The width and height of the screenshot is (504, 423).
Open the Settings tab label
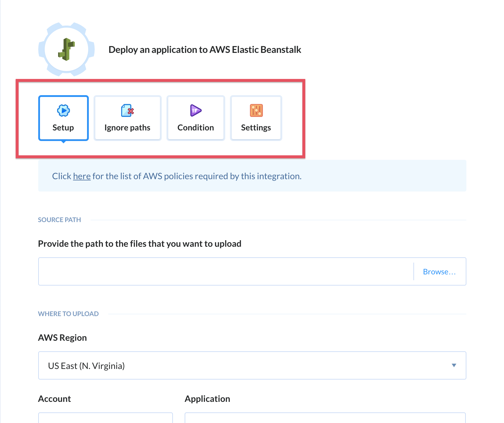click(x=256, y=127)
